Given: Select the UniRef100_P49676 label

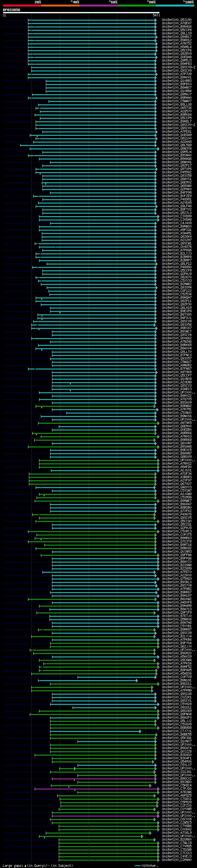Looking at the screenshot, I should coord(176,514).
